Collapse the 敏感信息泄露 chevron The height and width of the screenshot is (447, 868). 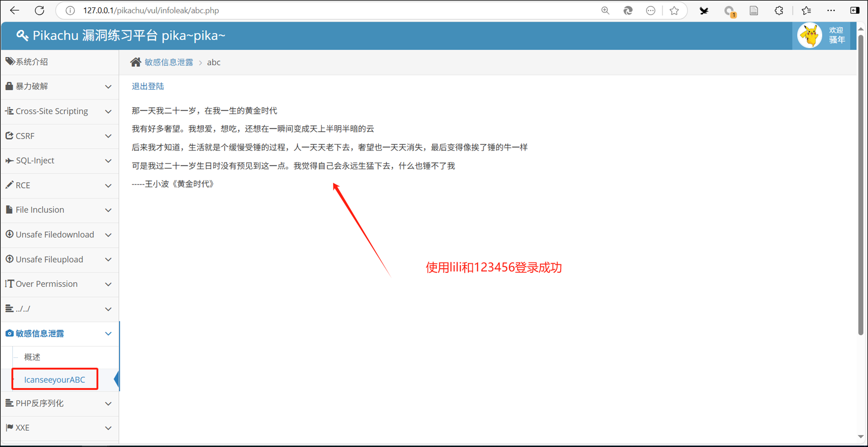pyautogui.click(x=108, y=334)
